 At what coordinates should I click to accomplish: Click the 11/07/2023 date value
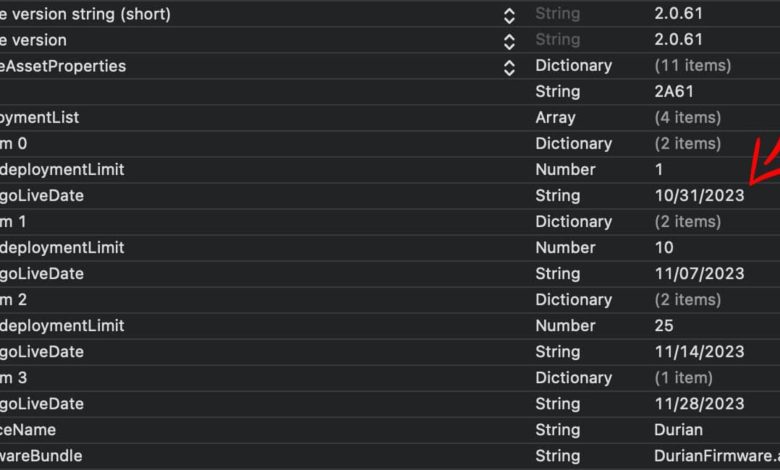click(x=699, y=273)
